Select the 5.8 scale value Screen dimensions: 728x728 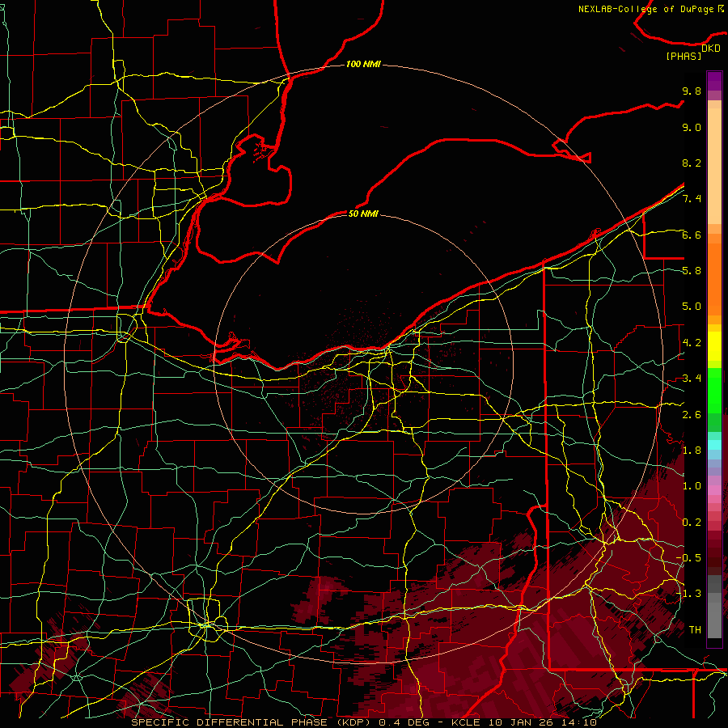point(692,271)
